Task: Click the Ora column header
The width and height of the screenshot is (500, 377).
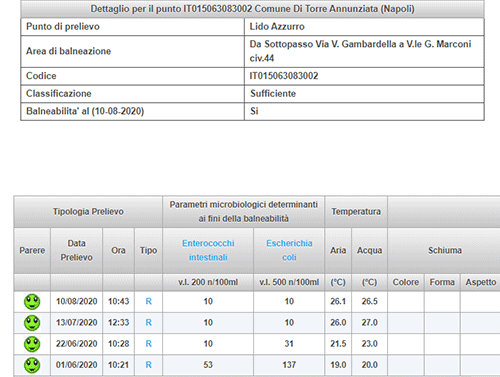Action: 118,250
